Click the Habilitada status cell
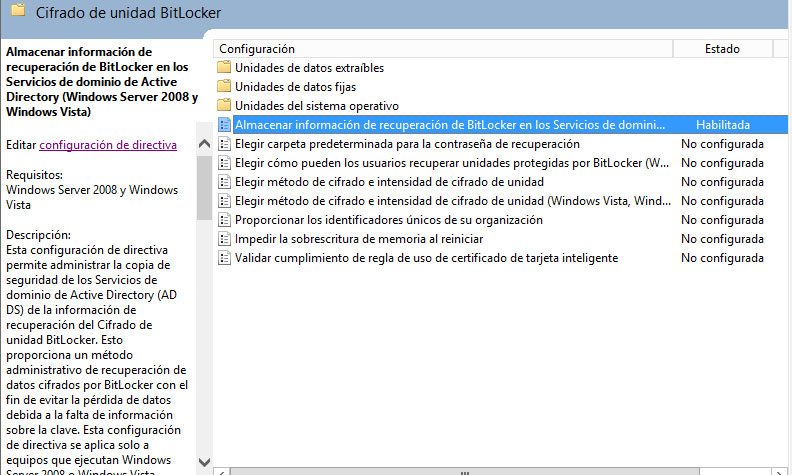This screenshot has height=475, width=792. coord(723,125)
